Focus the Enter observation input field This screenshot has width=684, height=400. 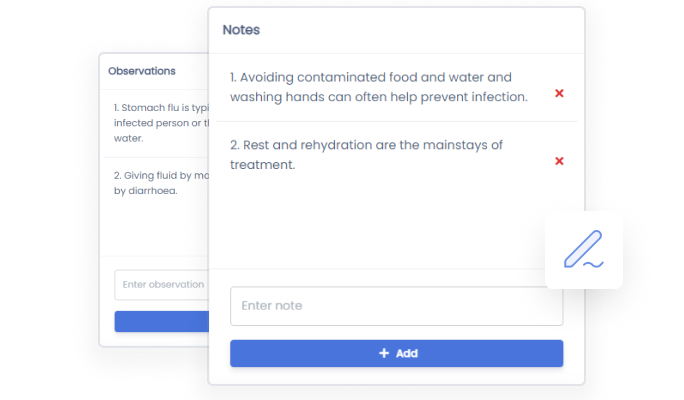pos(161,284)
